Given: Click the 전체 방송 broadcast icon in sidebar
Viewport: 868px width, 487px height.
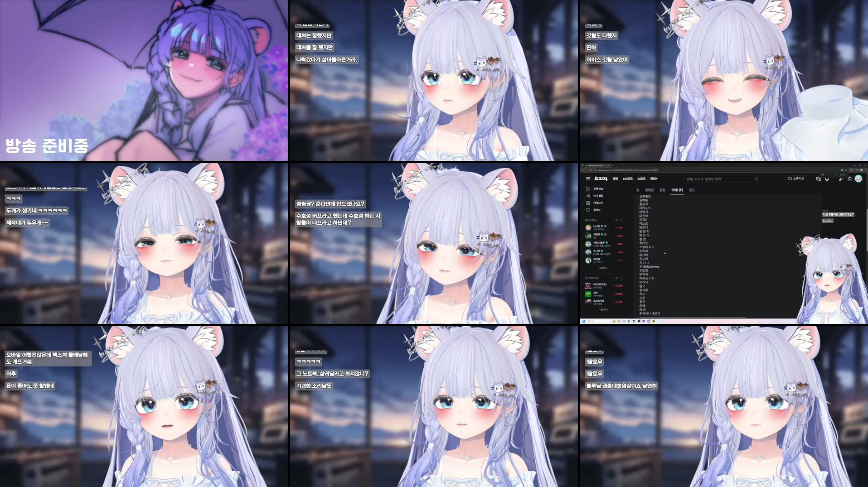Looking at the screenshot, I should pos(588,189).
